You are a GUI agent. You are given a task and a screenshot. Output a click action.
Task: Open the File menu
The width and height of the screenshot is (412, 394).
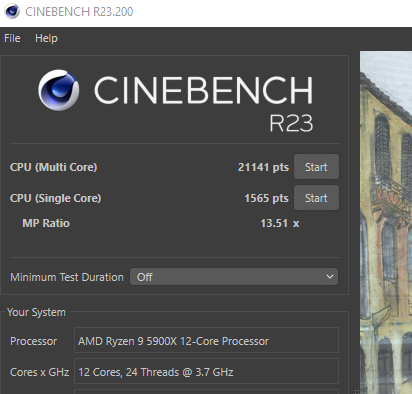[x=12, y=38]
